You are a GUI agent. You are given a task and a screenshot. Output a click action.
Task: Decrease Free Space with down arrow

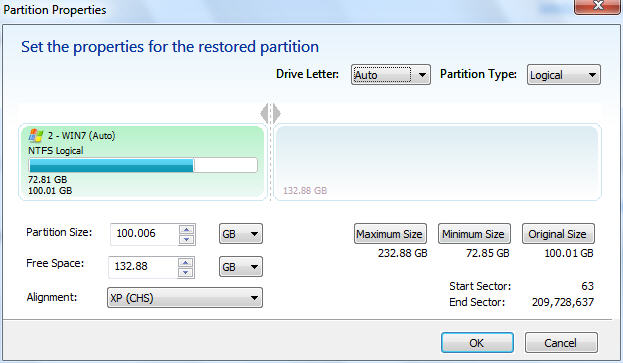click(x=186, y=272)
